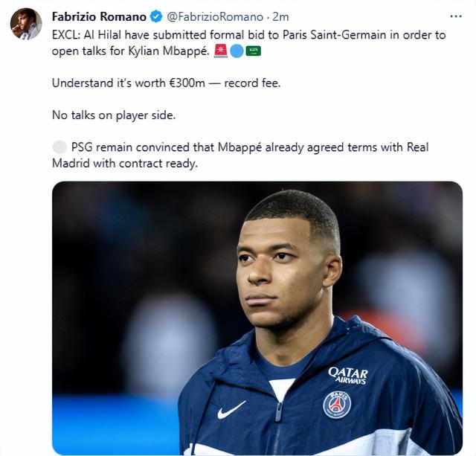Click the Saudi Arabia flag emoji
The width and height of the screenshot is (476, 456).
click(254, 51)
